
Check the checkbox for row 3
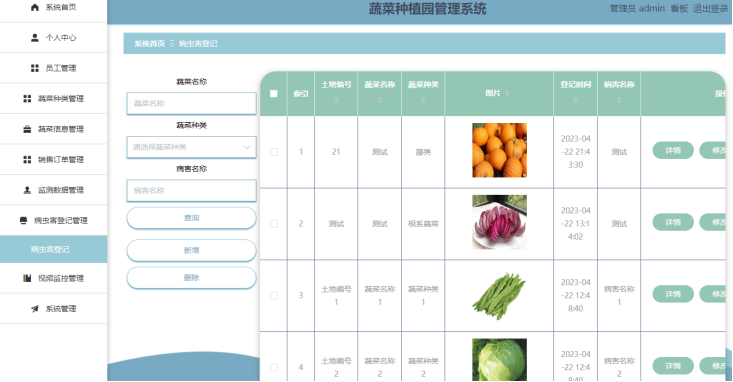click(x=274, y=296)
